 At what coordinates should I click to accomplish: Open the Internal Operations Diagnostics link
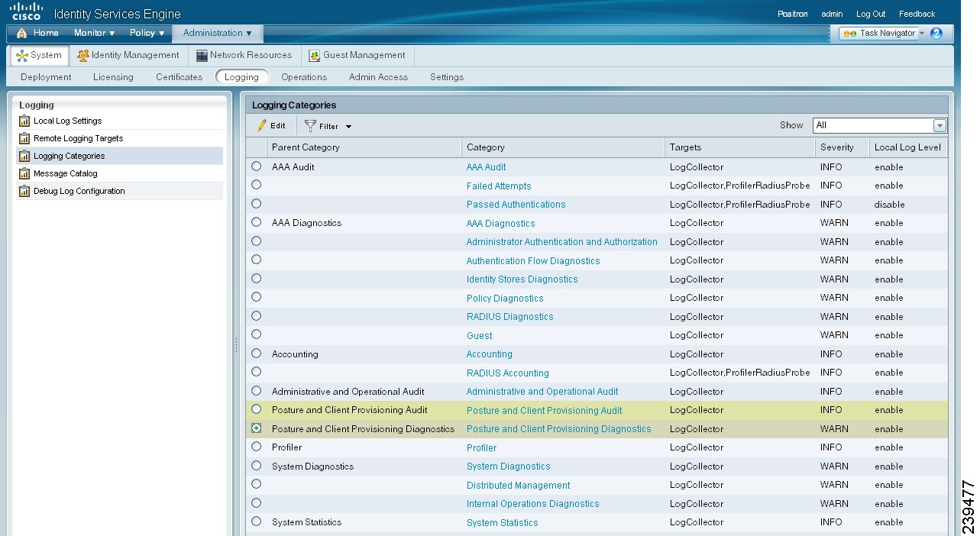tap(533, 504)
